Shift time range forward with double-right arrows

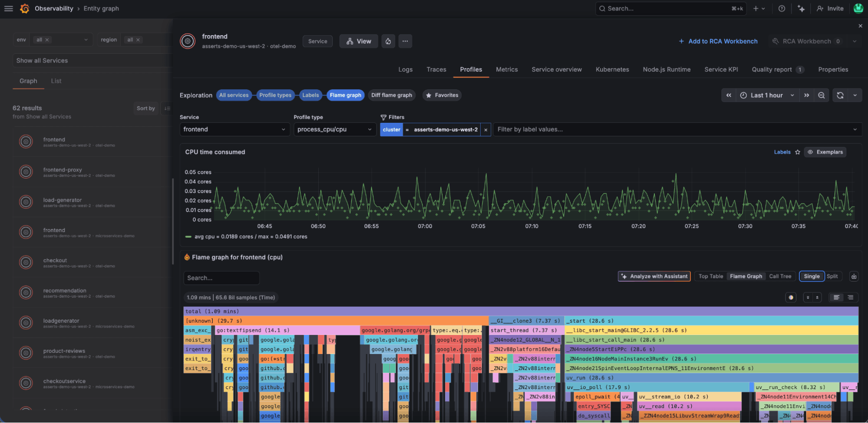(x=806, y=95)
